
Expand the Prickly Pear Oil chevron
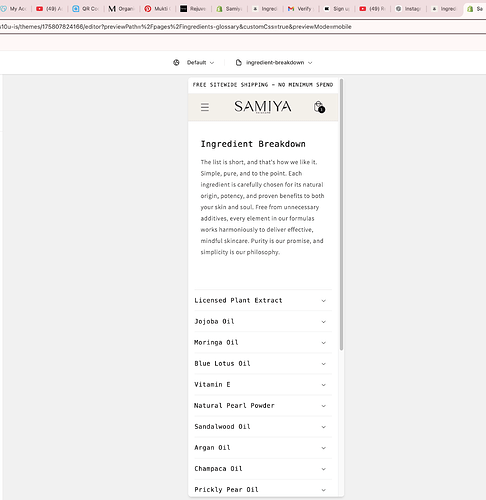point(323,490)
